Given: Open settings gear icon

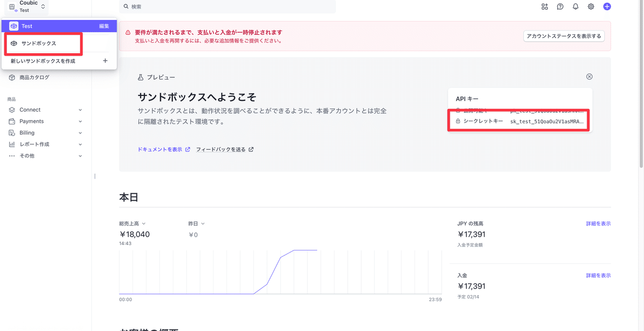Looking at the screenshot, I should [x=591, y=6].
